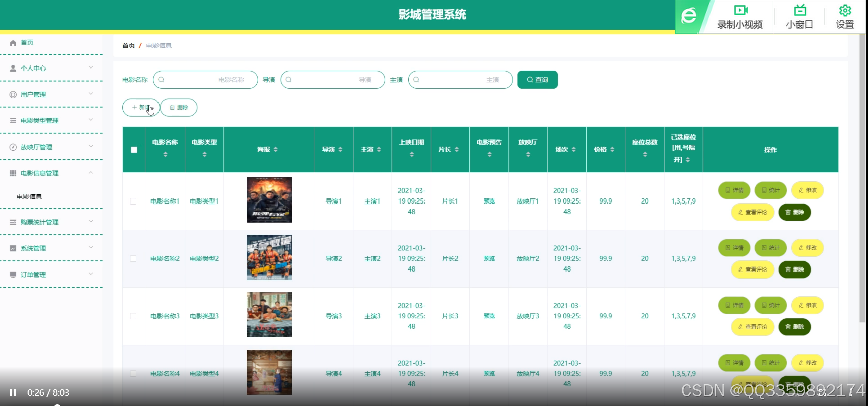868x406 pixels.
Task: Sort by 导演 column arrows
Action: pos(340,150)
